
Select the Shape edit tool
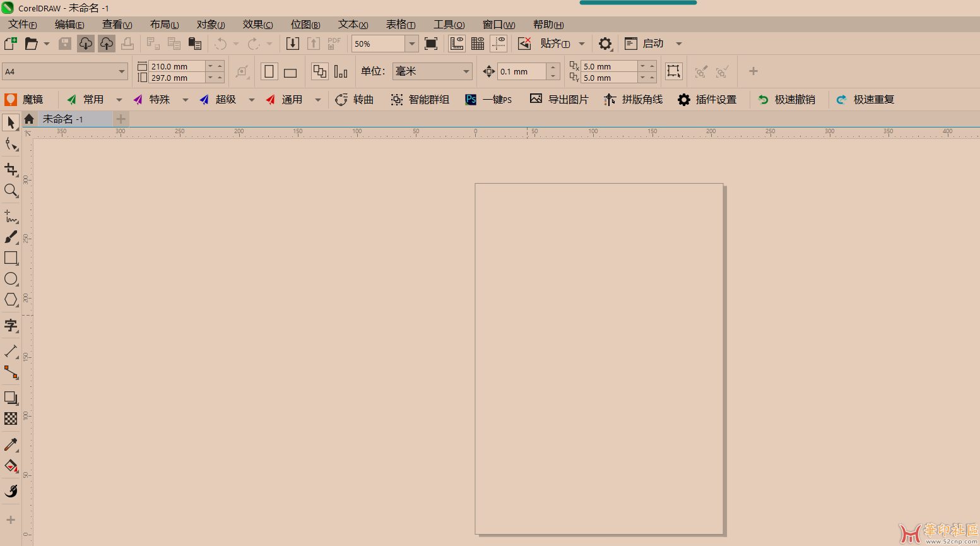click(x=11, y=145)
